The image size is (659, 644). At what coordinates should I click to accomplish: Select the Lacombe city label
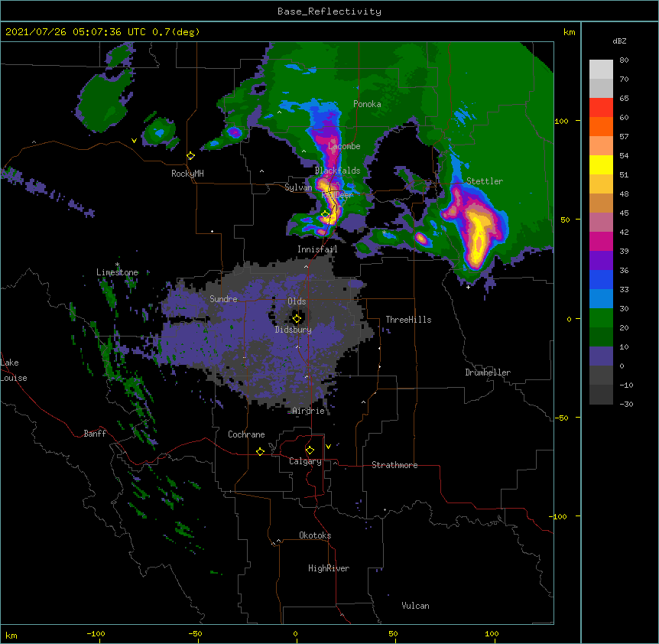tap(344, 146)
